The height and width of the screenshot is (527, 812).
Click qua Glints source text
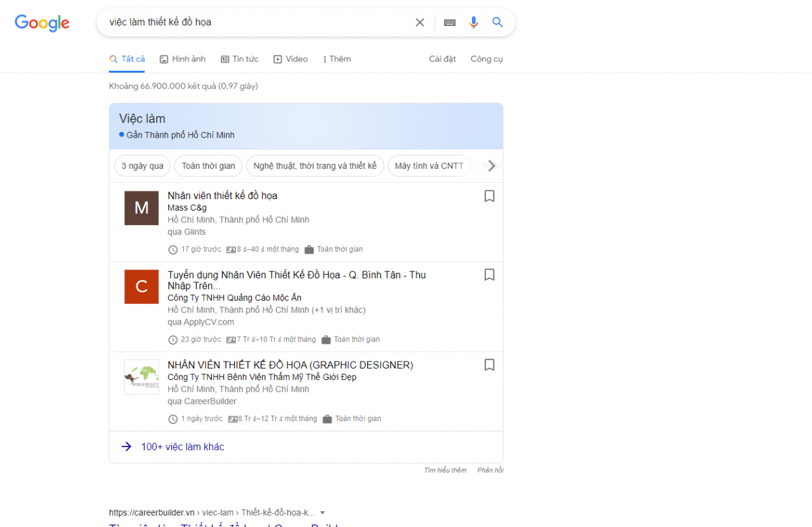point(187,231)
